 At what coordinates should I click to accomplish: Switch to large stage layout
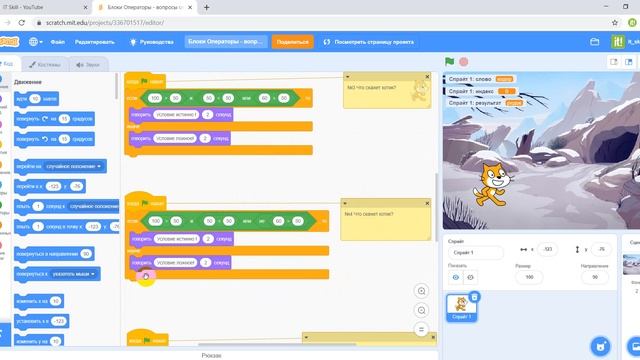pyautogui.click(x=629, y=62)
